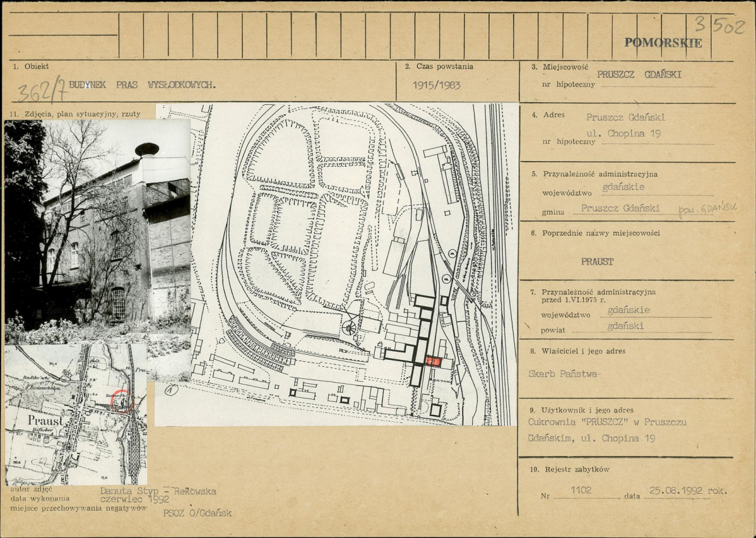Screen dimensions: 756x538
Task: Select the former place name PRAUST
Action: 597,261
